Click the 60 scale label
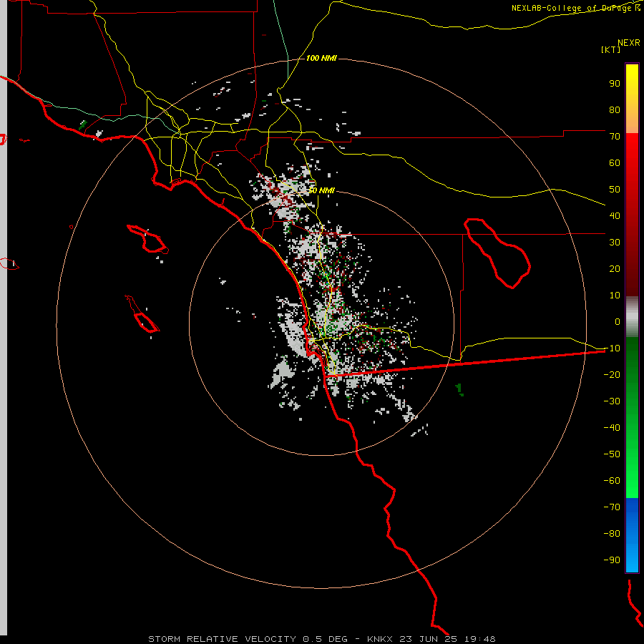 (x=615, y=162)
